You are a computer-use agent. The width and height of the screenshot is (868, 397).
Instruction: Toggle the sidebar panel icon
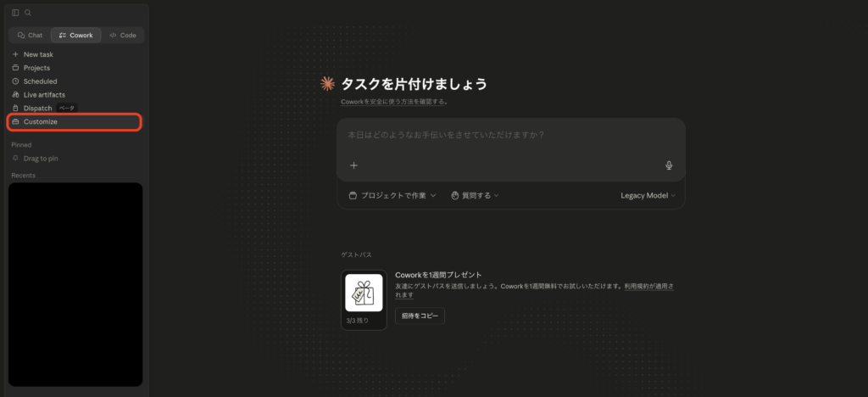point(15,13)
